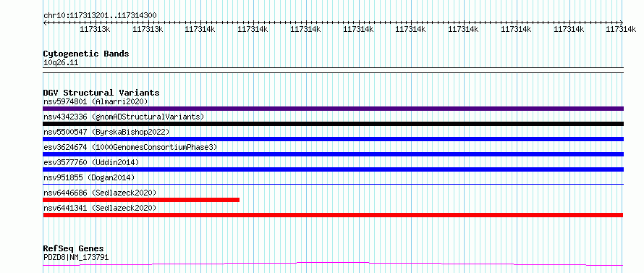Click the chr10:117313201..117314300 region label

pyautogui.click(x=100, y=16)
